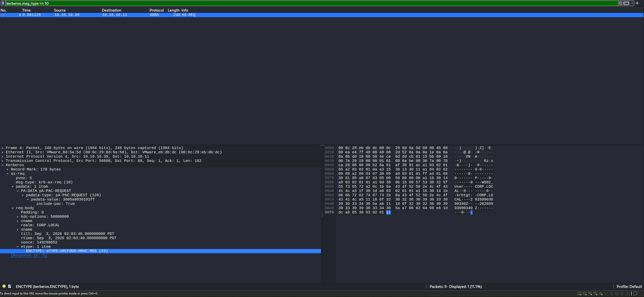Click Packets: 9 · Displayed: 1 status text
This screenshot has height=297, width=644.
click(x=455, y=287)
